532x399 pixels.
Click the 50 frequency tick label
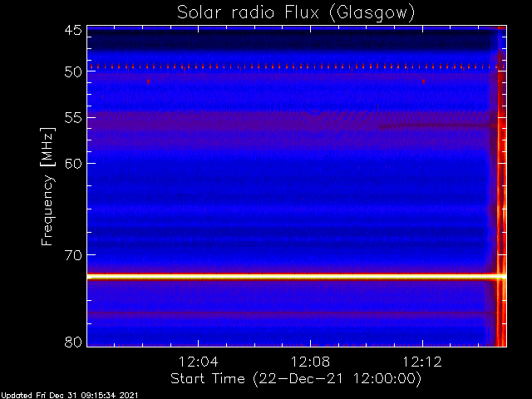[x=73, y=71]
